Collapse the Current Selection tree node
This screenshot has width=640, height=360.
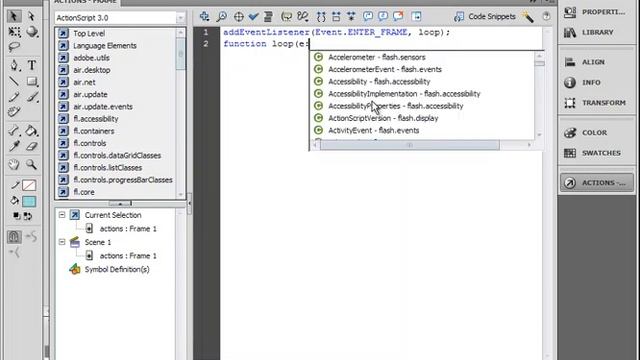[62, 215]
